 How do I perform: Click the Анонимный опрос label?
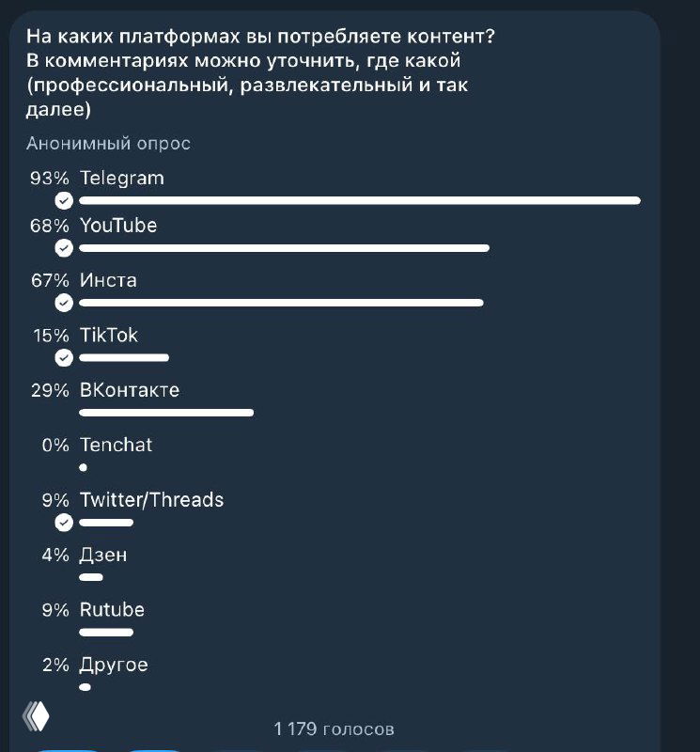click(108, 143)
